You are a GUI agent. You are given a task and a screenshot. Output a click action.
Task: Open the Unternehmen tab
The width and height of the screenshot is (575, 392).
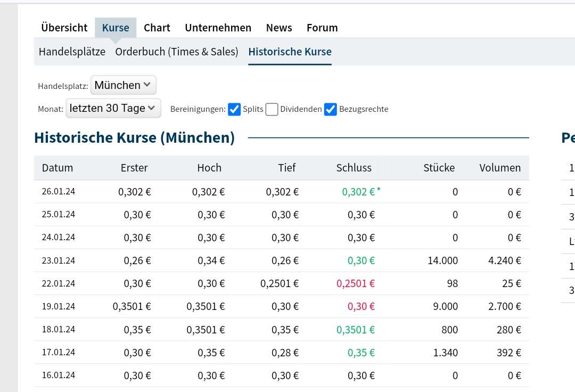pyautogui.click(x=218, y=27)
